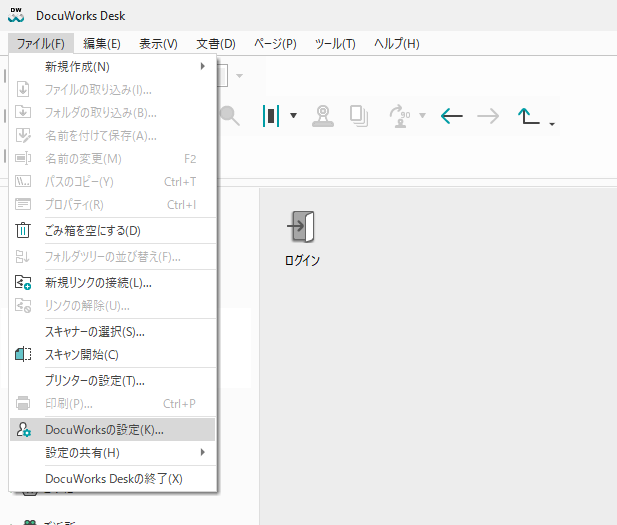Click the file import icon in menu
The height and width of the screenshot is (525, 617).
pos(23,89)
